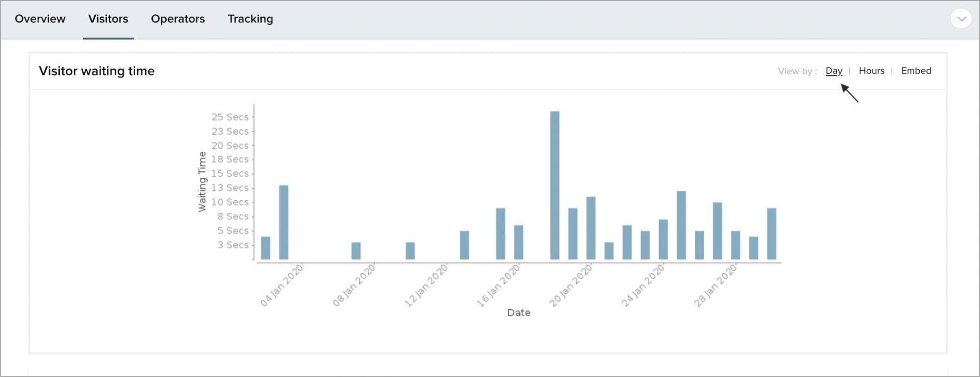Click the second bar from the left
Viewport: 980px width, 377px height.
pyautogui.click(x=284, y=222)
